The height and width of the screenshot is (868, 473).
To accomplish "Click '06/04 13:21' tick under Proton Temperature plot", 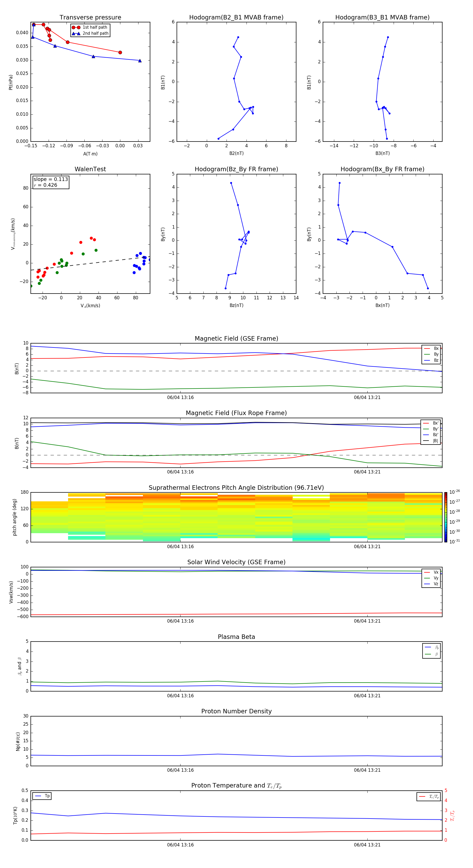I will [x=367, y=845].
